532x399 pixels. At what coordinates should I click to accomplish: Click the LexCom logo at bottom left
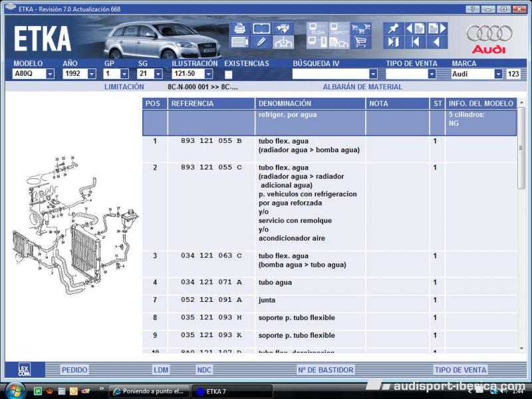coord(25,370)
